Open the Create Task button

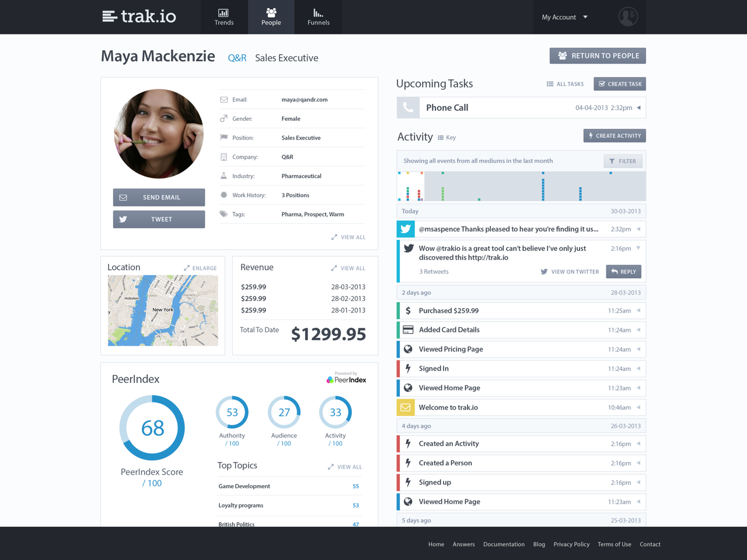[x=620, y=84]
